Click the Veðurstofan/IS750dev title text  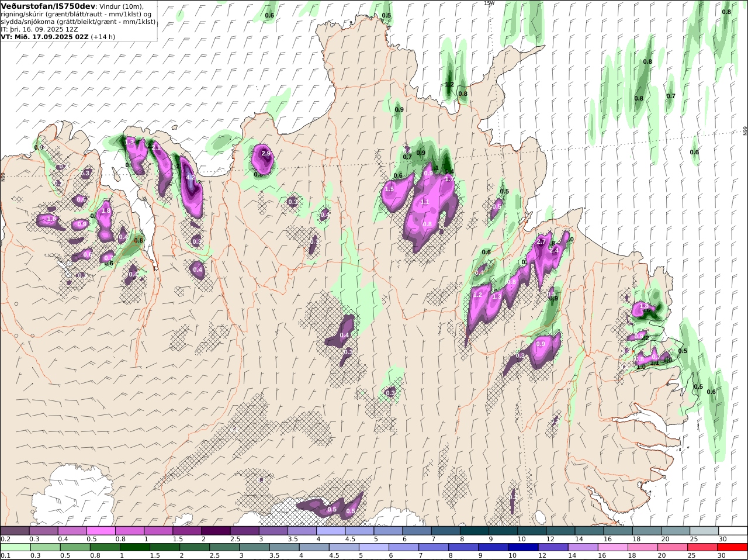pos(49,6)
